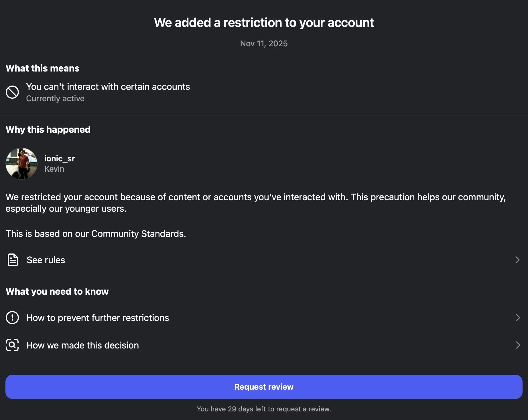Click the ionic_sr username
Image resolution: width=528 pixels, height=420 pixels.
tap(60, 159)
